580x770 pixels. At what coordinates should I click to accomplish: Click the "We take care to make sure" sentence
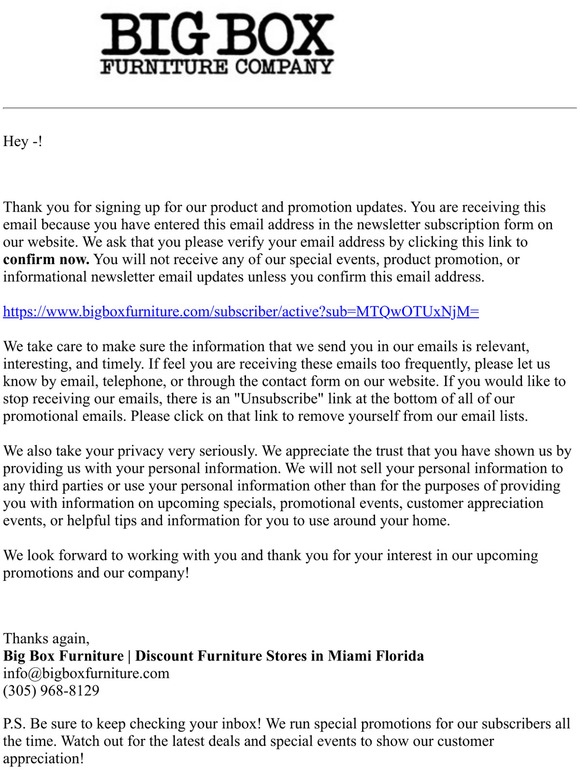[267, 347]
